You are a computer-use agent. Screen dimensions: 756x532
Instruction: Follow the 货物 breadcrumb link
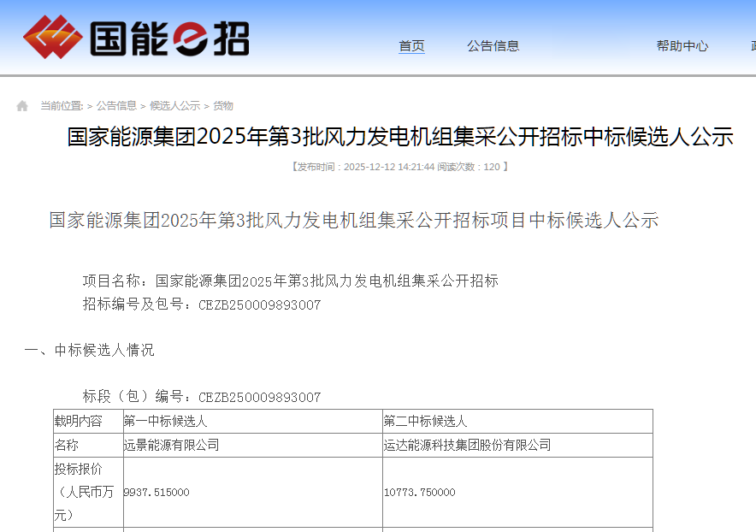pyautogui.click(x=222, y=105)
